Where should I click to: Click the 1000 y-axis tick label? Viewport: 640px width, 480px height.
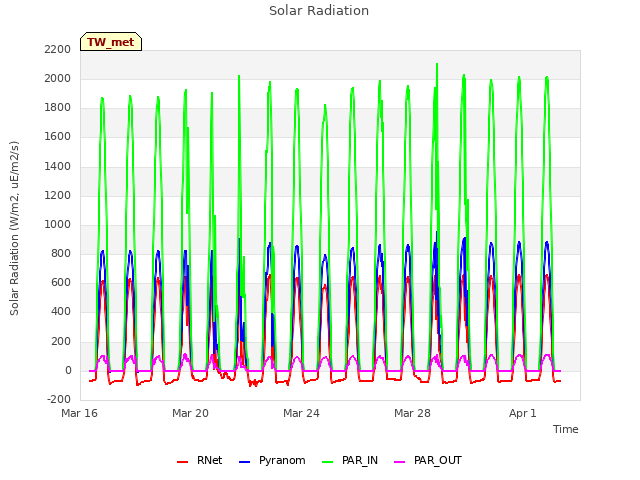[58, 224]
